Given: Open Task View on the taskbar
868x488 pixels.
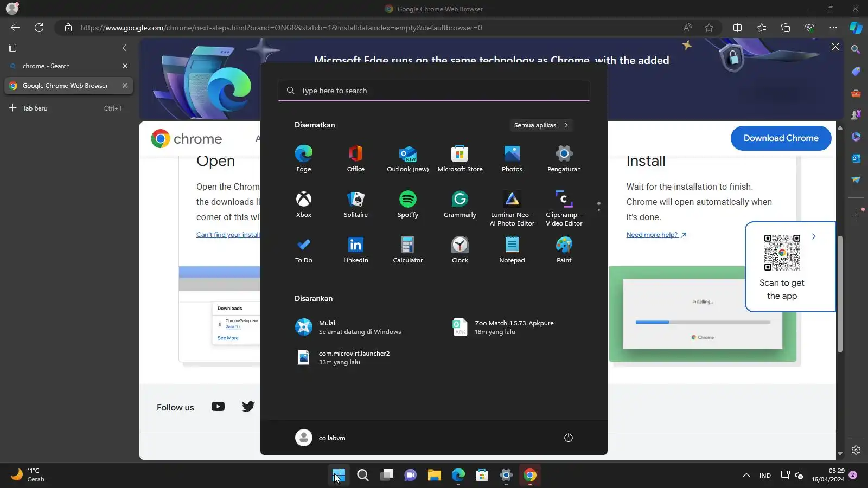Looking at the screenshot, I should 387,476.
